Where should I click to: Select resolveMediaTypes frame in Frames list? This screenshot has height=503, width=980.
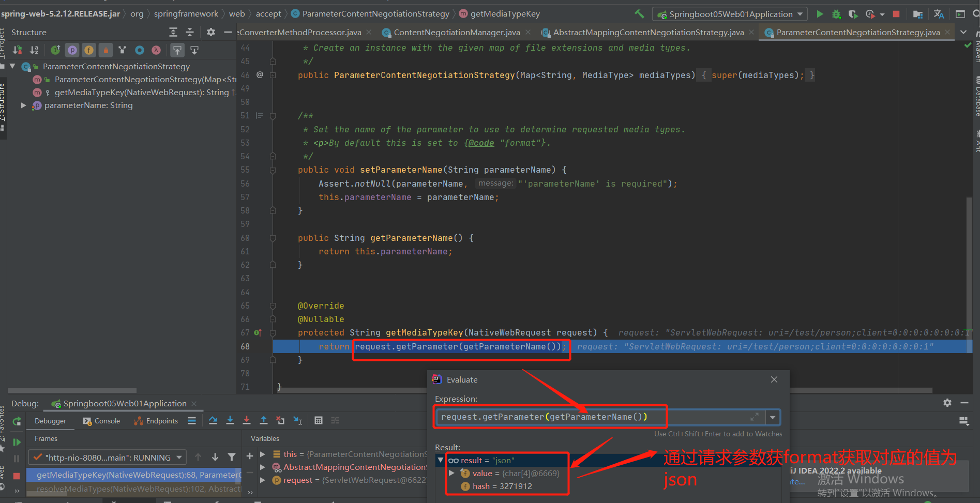133,489
